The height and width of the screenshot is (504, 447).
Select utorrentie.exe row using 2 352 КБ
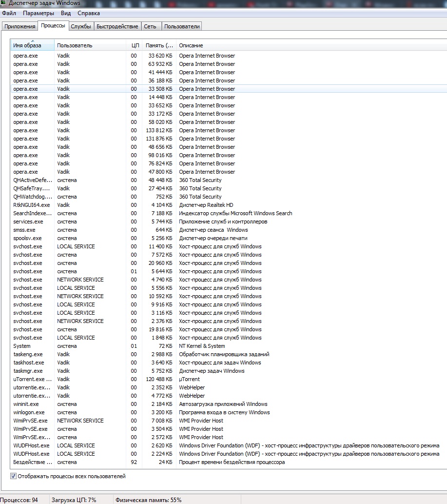point(229,387)
